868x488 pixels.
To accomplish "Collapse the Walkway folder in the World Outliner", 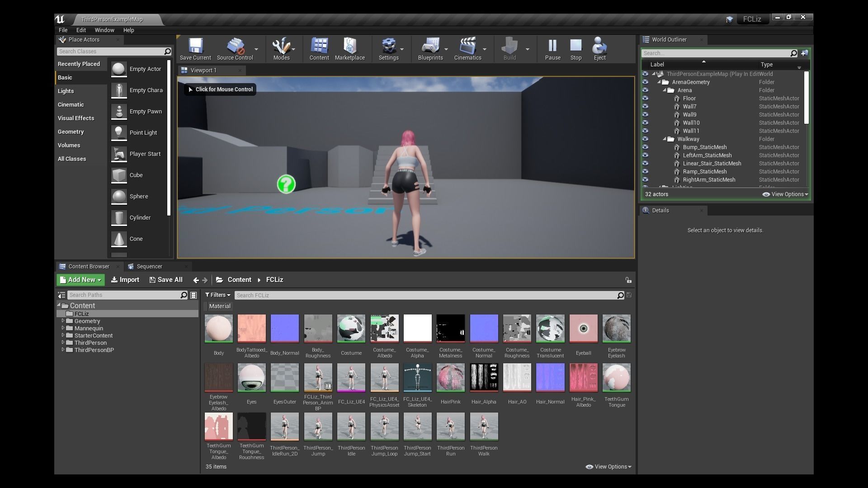I will tap(665, 139).
